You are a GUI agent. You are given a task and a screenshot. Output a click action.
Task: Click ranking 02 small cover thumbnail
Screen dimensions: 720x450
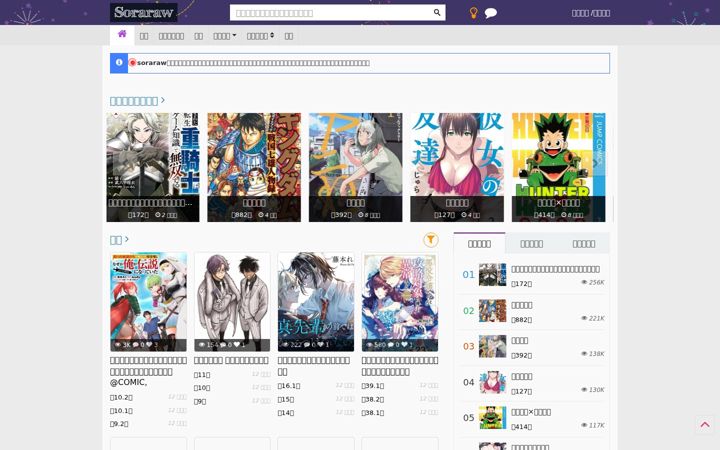492,310
